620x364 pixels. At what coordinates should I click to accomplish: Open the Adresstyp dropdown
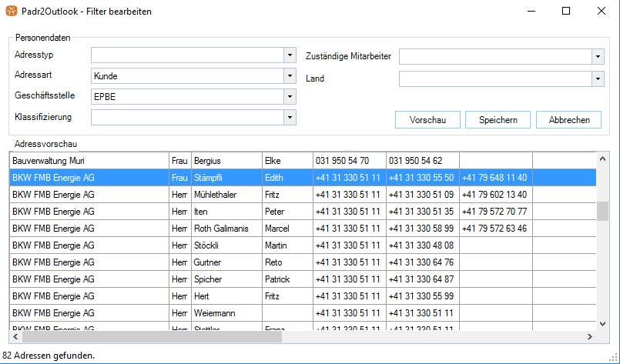[x=290, y=55]
